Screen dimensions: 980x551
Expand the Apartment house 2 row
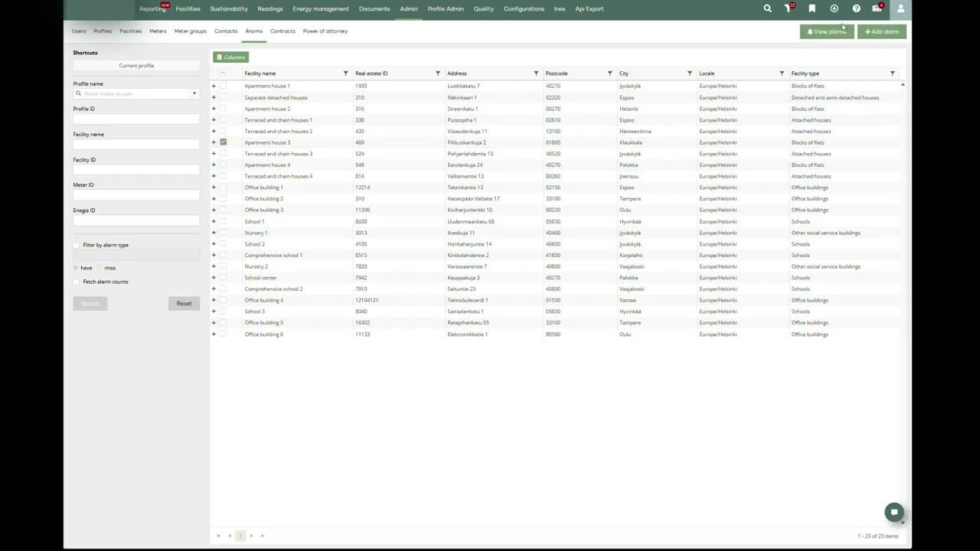[214, 109]
